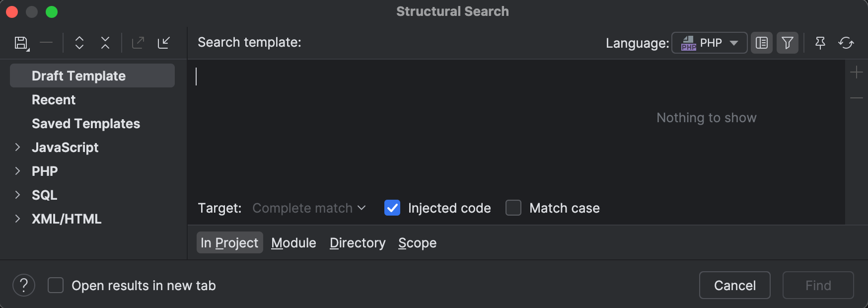Uncheck the Injected code option
Image resolution: width=868 pixels, height=308 pixels.
coord(392,208)
